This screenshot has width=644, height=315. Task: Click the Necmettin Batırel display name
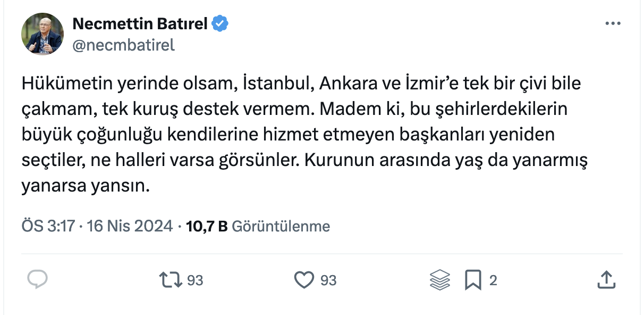[x=140, y=23]
